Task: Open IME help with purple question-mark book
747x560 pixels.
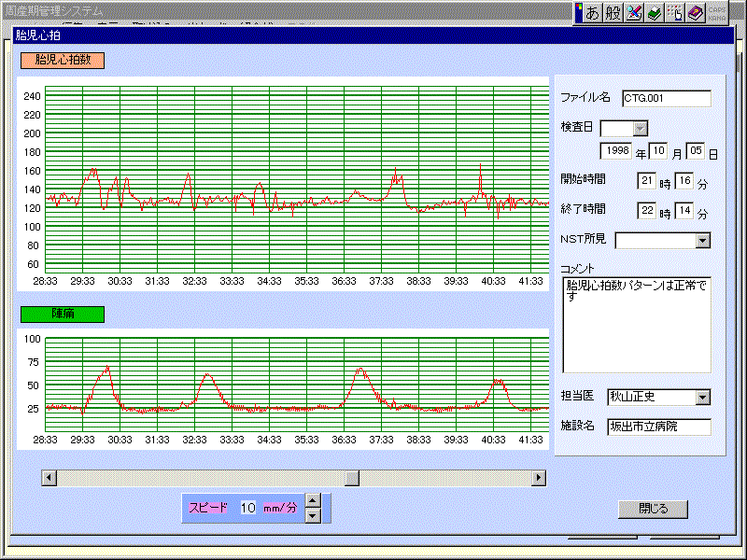Action: coord(696,13)
